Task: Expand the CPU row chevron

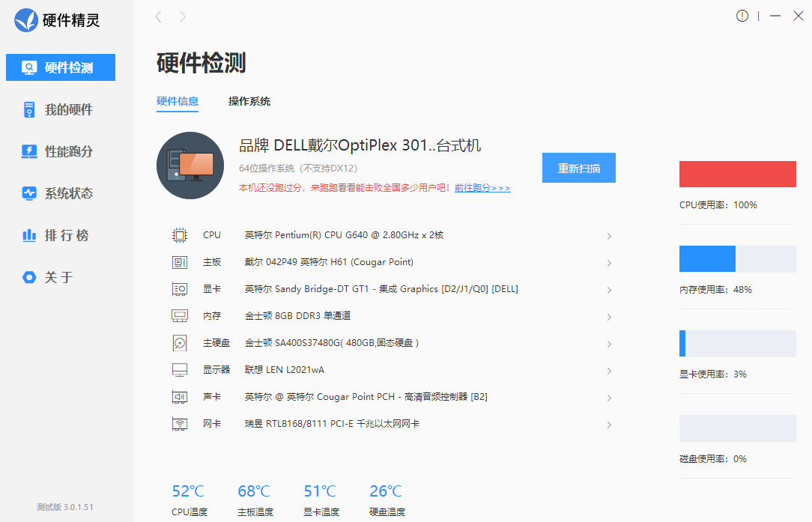Action: [x=610, y=236]
